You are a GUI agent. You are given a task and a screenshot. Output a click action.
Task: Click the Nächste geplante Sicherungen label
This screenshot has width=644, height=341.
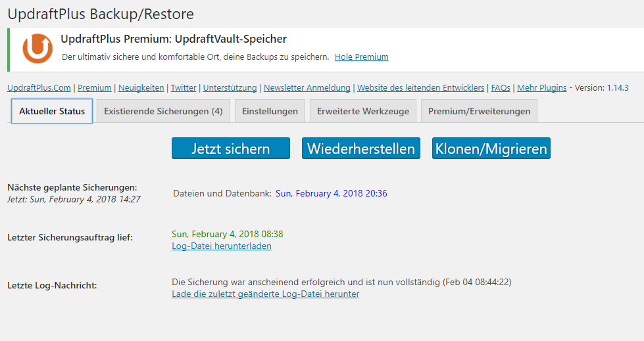click(x=72, y=187)
